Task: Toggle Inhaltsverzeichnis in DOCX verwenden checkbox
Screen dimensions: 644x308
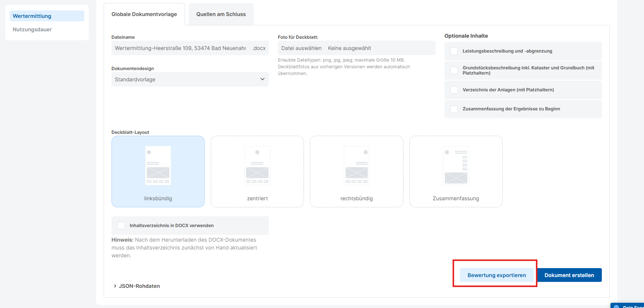Action: (121, 226)
